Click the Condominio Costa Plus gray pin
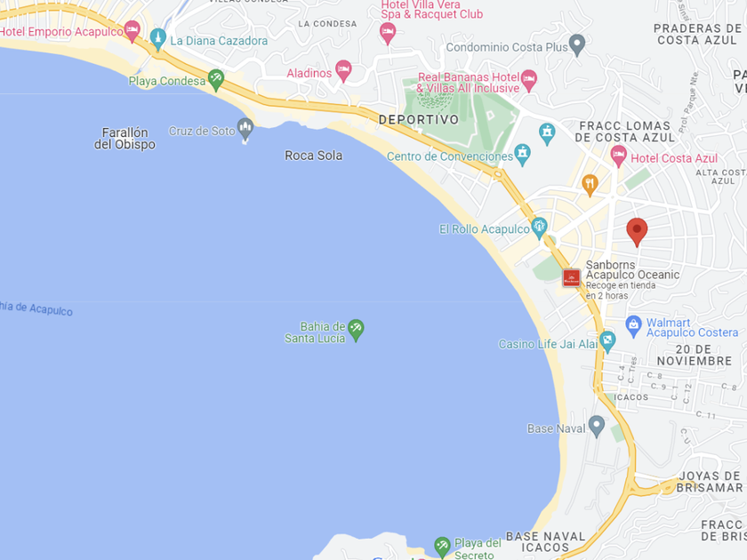747x560 pixels. (577, 45)
